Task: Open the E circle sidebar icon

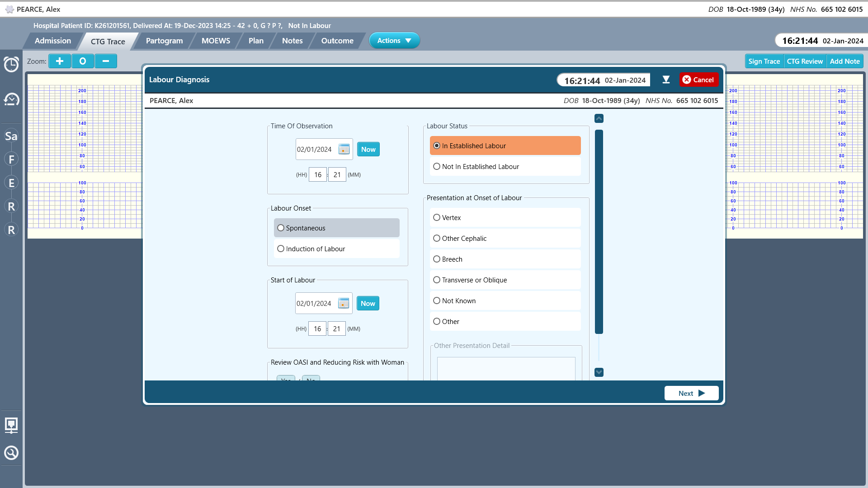Action: [x=11, y=183]
